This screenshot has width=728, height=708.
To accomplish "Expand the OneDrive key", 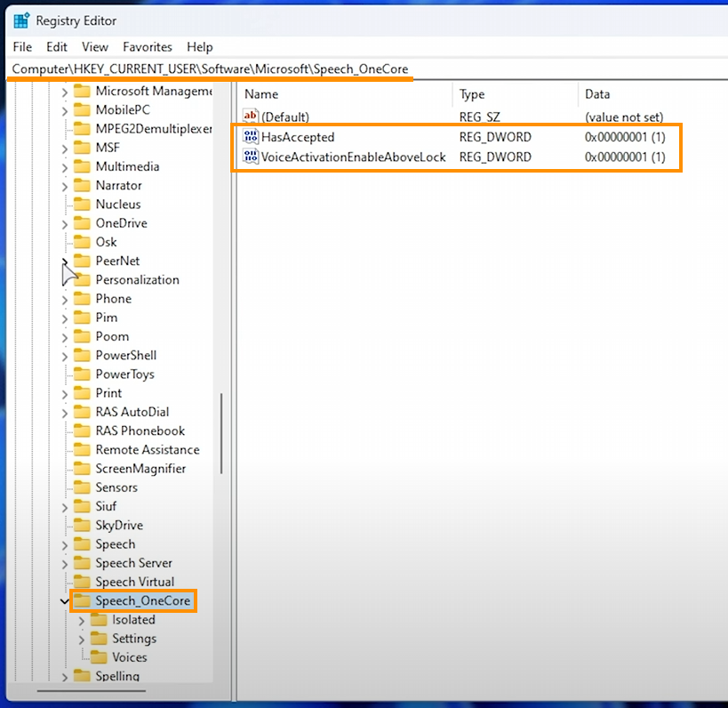I will (x=65, y=224).
